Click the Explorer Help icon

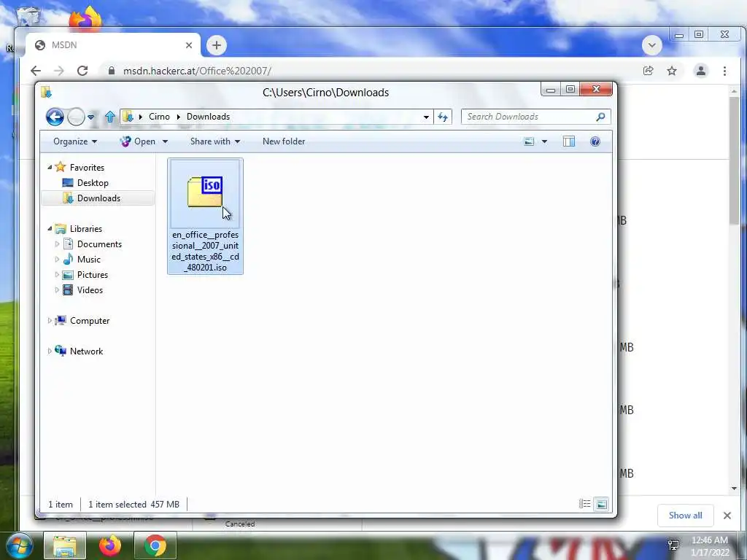[x=595, y=141]
